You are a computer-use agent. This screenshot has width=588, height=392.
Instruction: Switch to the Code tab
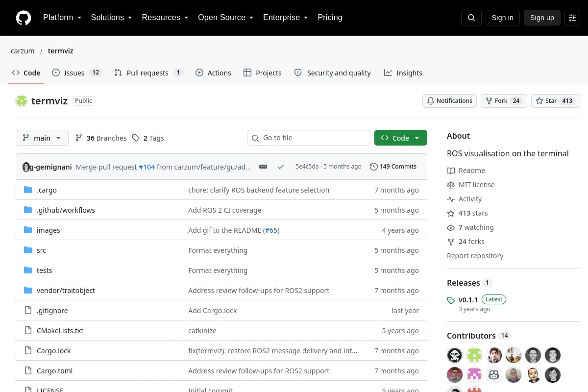[26, 73]
